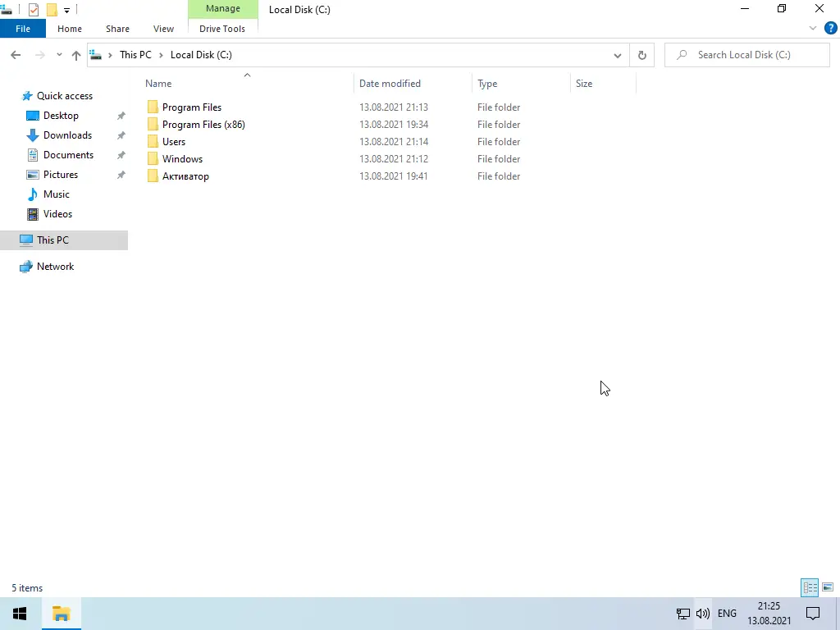Click the Program Files folder name

pos(192,107)
